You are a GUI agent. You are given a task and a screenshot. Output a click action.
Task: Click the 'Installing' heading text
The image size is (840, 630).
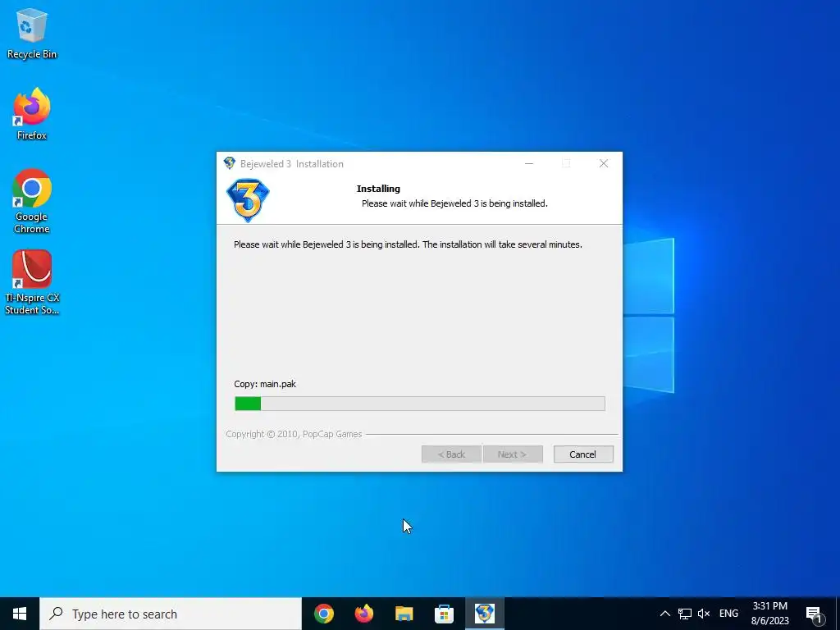[x=378, y=189]
